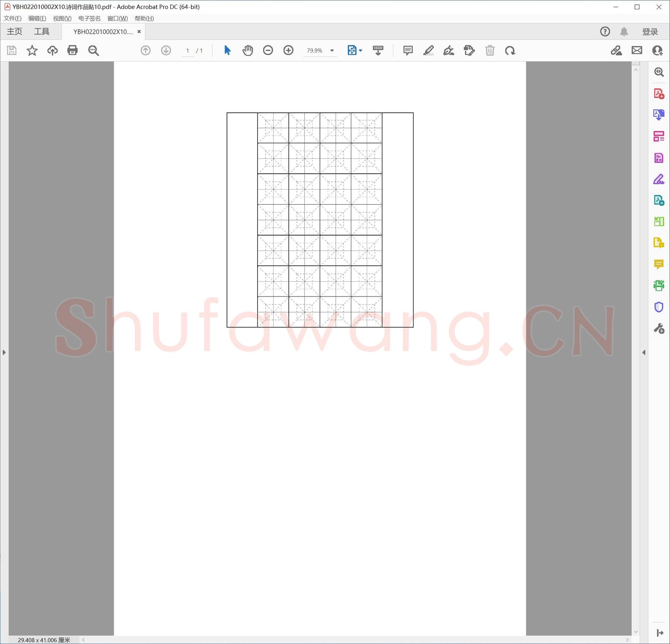Viewport: 670px width, 644px height.
Task: Collapse the tools pane with bottom arrow icon
Action: point(660,633)
